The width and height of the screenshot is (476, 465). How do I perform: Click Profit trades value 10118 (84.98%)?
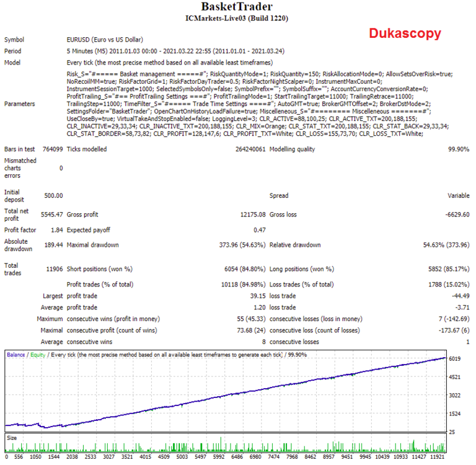pyautogui.click(x=244, y=285)
